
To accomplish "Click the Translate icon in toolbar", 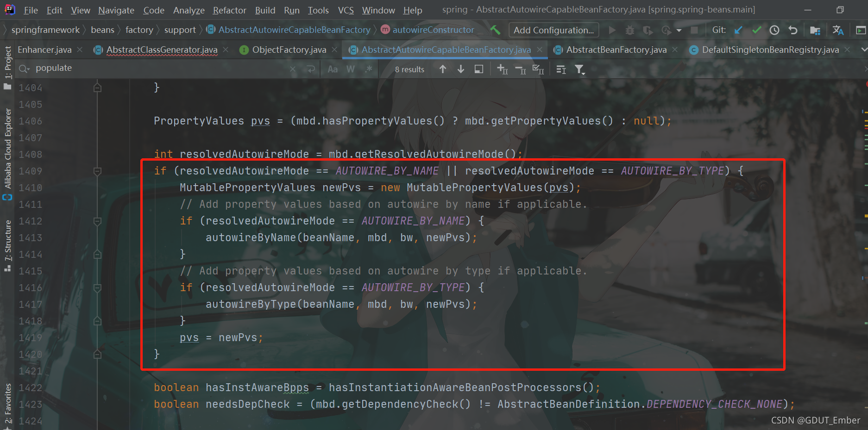I will point(838,30).
